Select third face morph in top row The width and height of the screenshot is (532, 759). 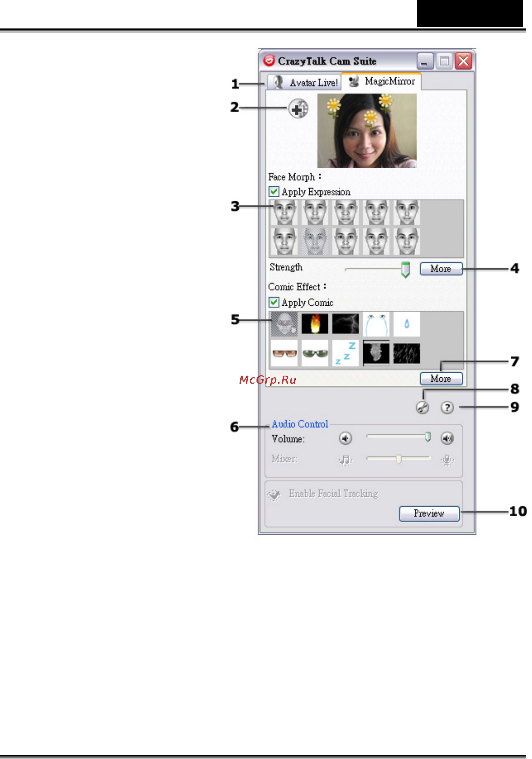[345, 213]
